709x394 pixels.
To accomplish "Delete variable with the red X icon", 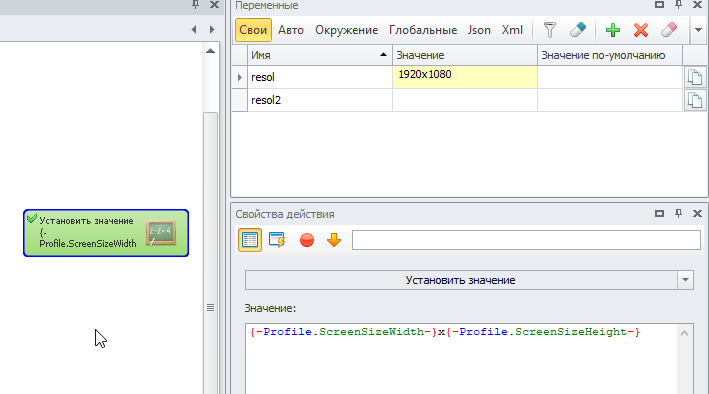I will (x=641, y=30).
